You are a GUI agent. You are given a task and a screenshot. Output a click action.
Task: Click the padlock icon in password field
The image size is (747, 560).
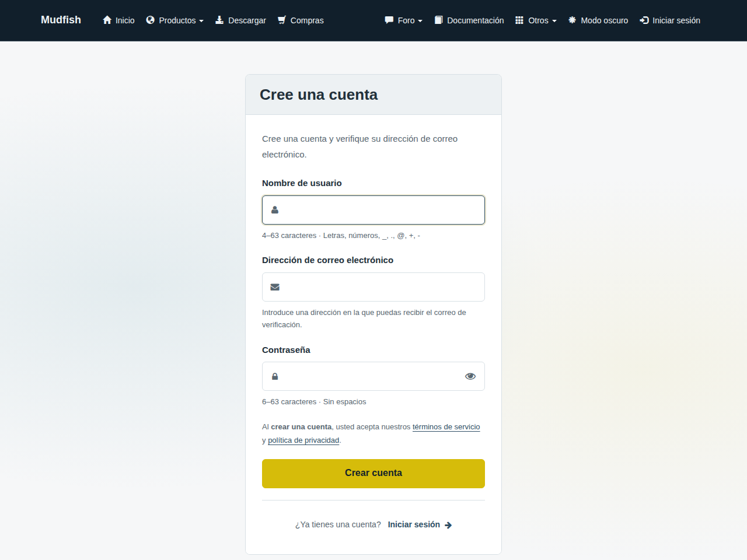[x=275, y=376]
